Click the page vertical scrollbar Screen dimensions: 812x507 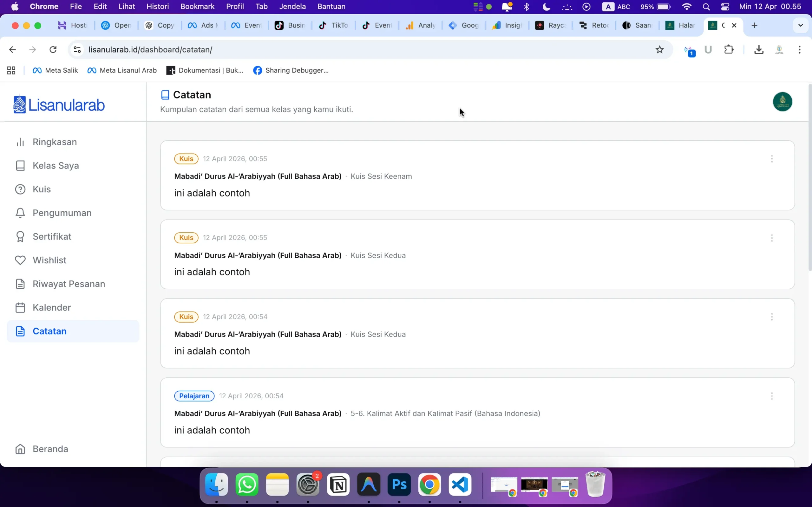click(809, 178)
